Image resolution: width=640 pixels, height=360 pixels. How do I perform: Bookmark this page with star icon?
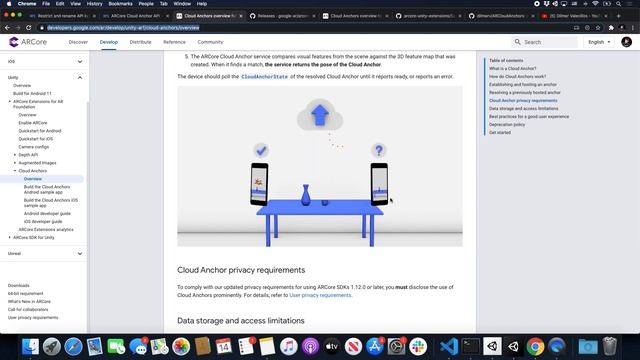pos(598,28)
